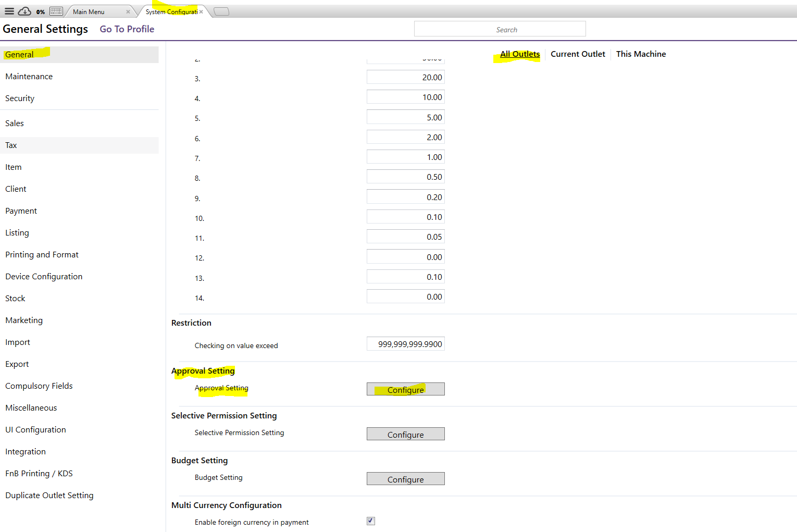Open the hamburger menu icon
The height and width of the screenshot is (532, 797).
point(9,11)
